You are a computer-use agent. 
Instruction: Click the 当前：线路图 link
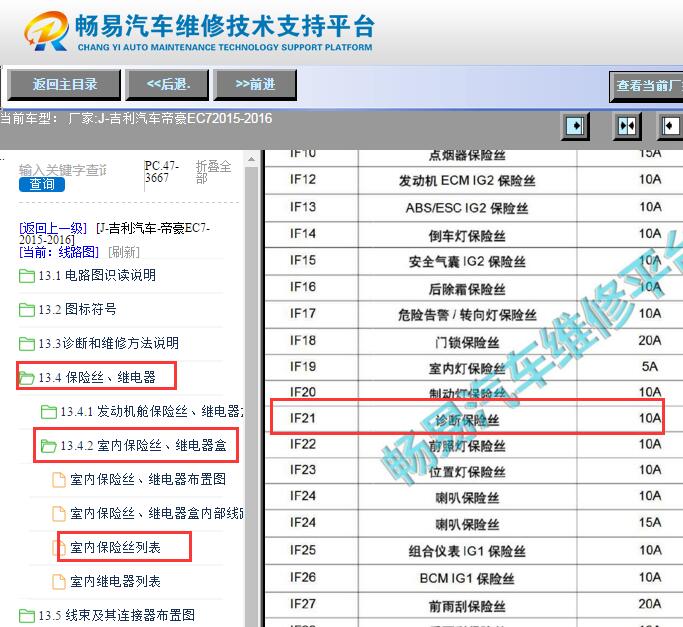coord(59,252)
